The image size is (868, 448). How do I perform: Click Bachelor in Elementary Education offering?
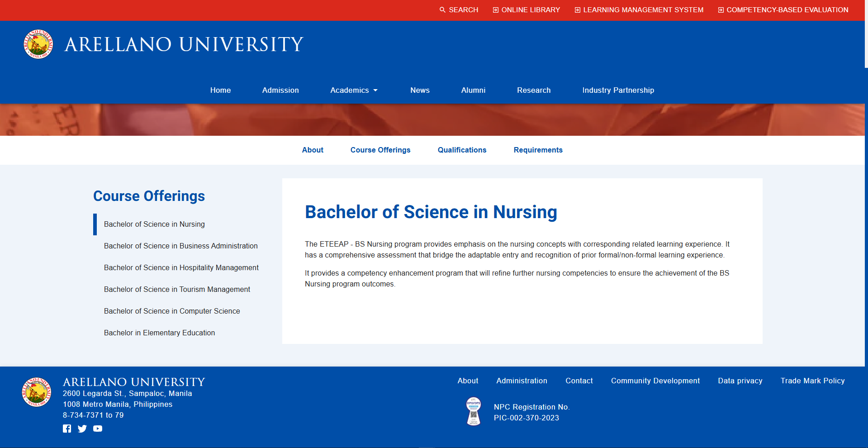point(159,333)
